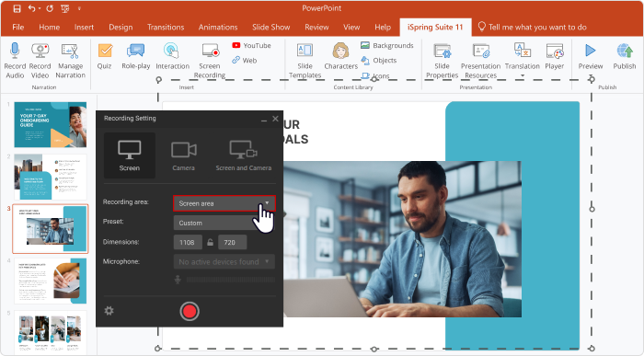This screenshot has width=644, height=356.
Task: Open Presentation Resources
Action: [480, 61]
